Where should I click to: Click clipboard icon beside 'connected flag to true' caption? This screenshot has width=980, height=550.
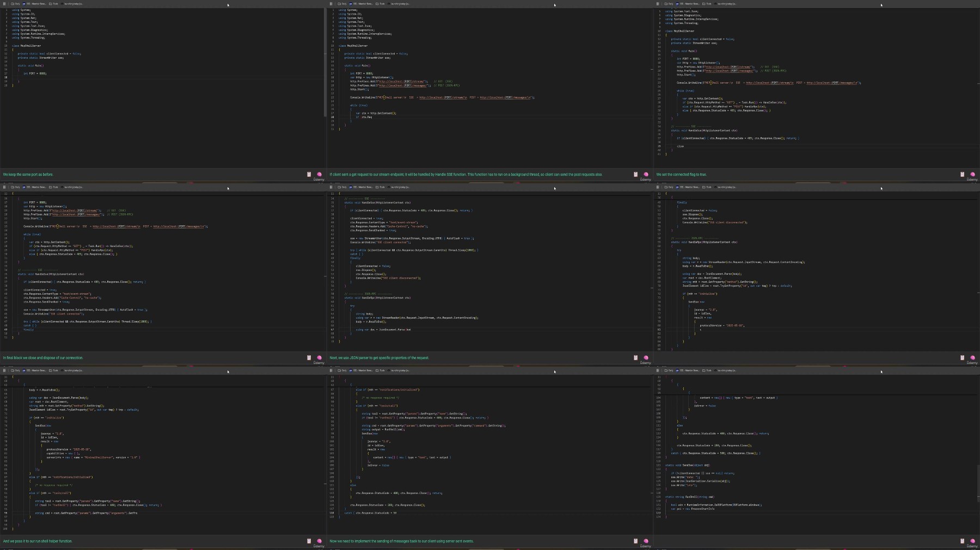962,175
